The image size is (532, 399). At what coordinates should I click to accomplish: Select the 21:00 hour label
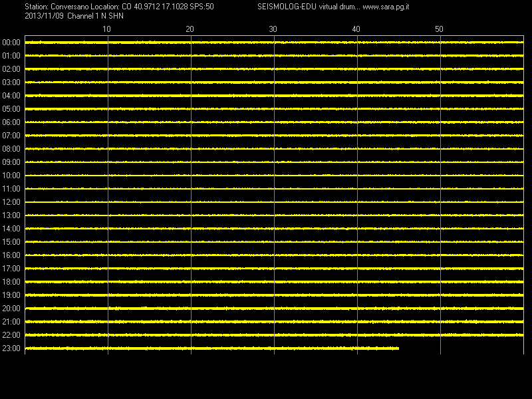[11, 322]
